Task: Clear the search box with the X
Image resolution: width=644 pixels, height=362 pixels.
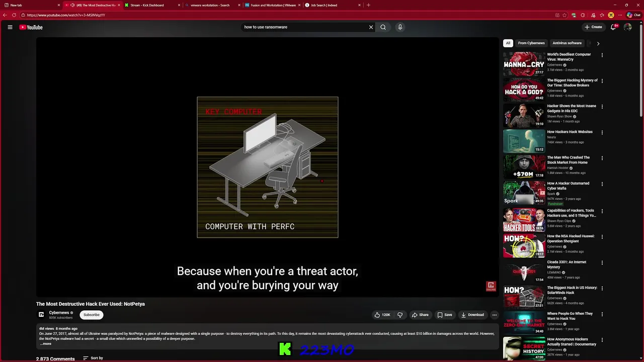Action: pos(371,27)
